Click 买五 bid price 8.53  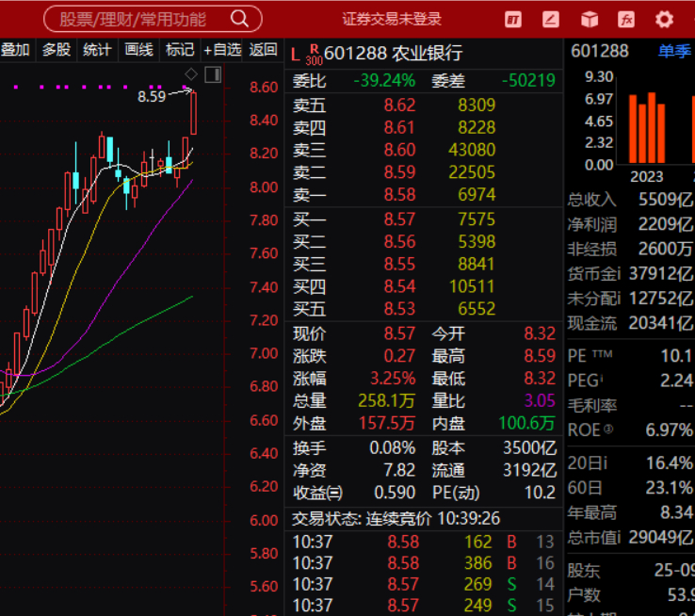399,309
